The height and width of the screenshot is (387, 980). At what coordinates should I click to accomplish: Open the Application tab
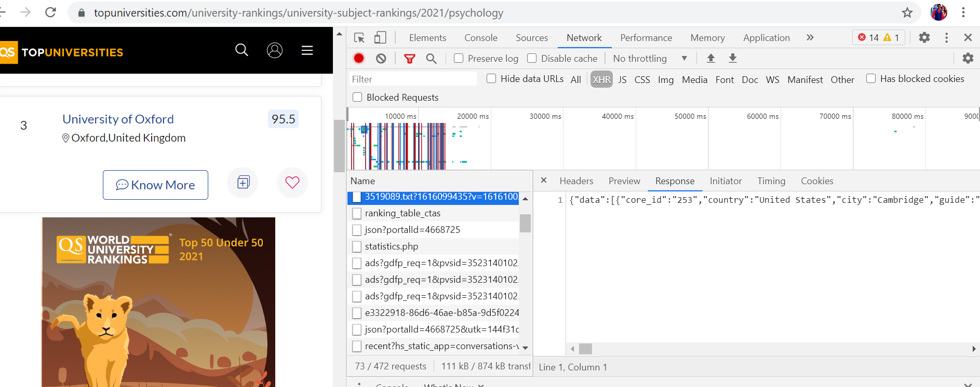click(x=767, y=38)
